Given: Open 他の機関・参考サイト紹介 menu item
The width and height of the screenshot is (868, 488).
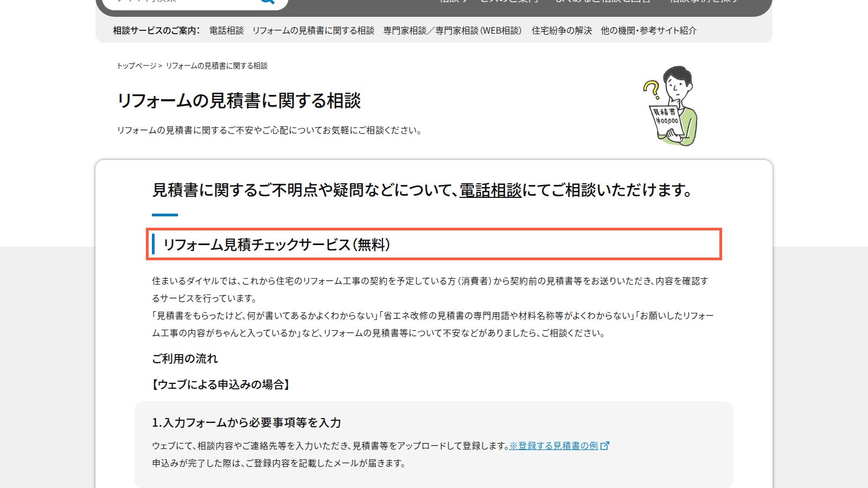Looking at the screenshot, I should [x=648, y=30].
